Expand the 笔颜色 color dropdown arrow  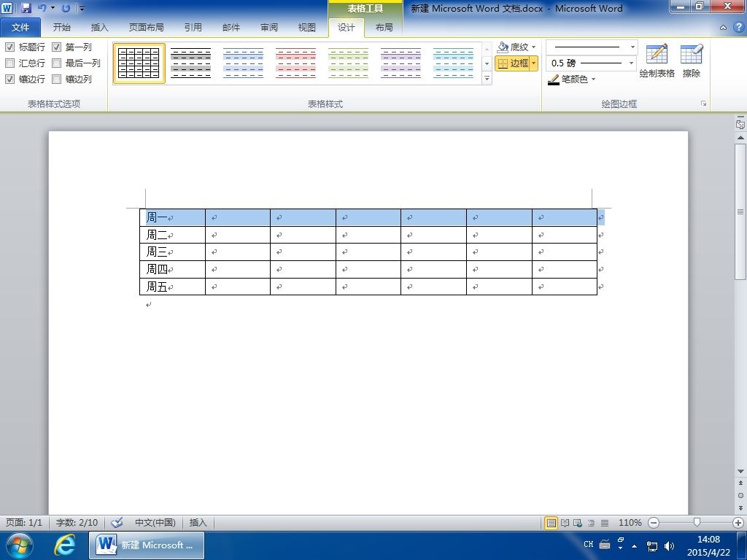point(593,79)
